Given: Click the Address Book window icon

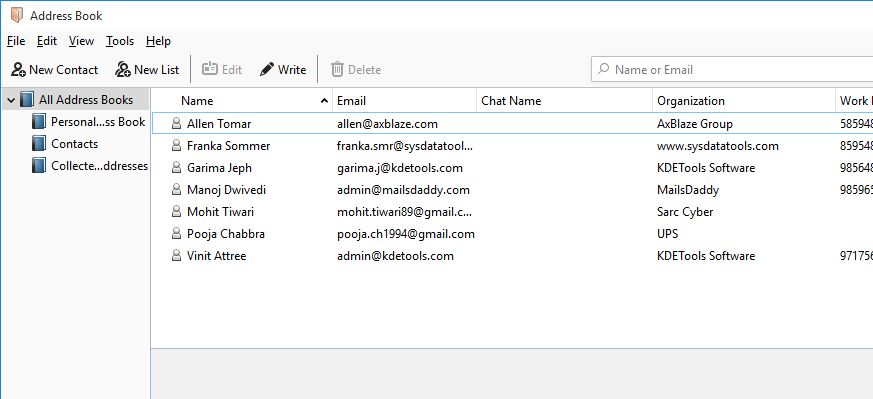Looking at the screenshot, I should coord(17,15).
